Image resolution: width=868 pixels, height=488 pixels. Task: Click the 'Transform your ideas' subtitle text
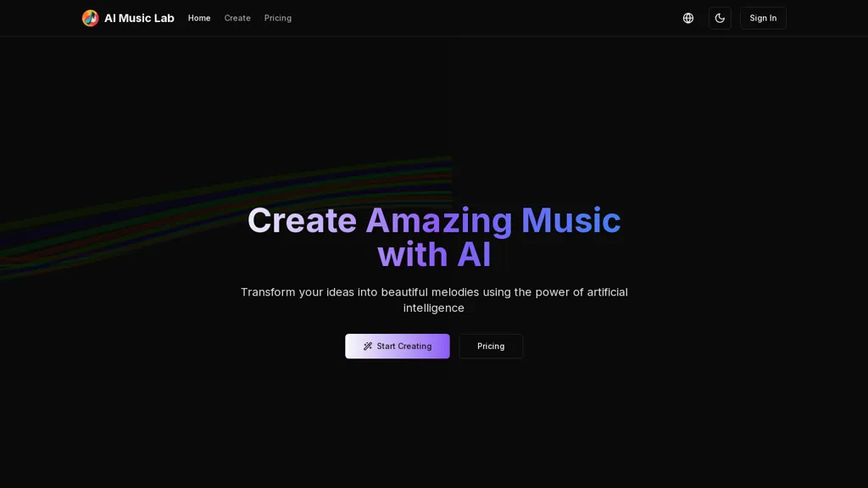pos(434,300)
